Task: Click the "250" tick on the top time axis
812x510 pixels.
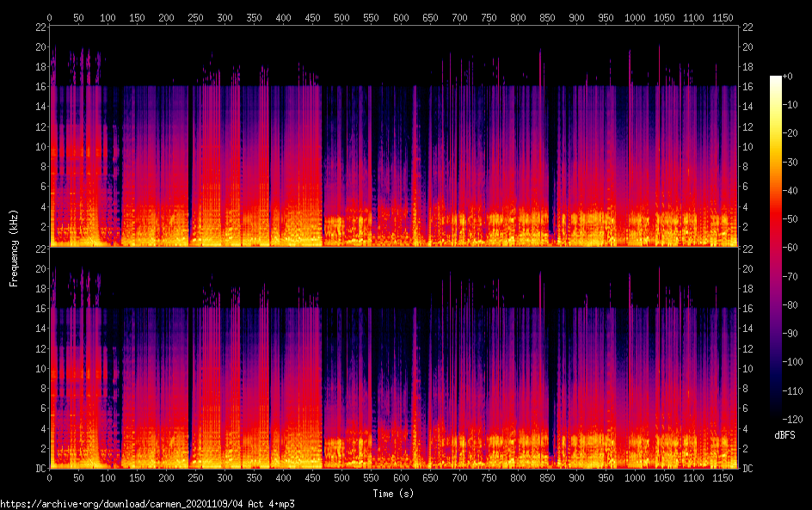Action: [195, 17]
